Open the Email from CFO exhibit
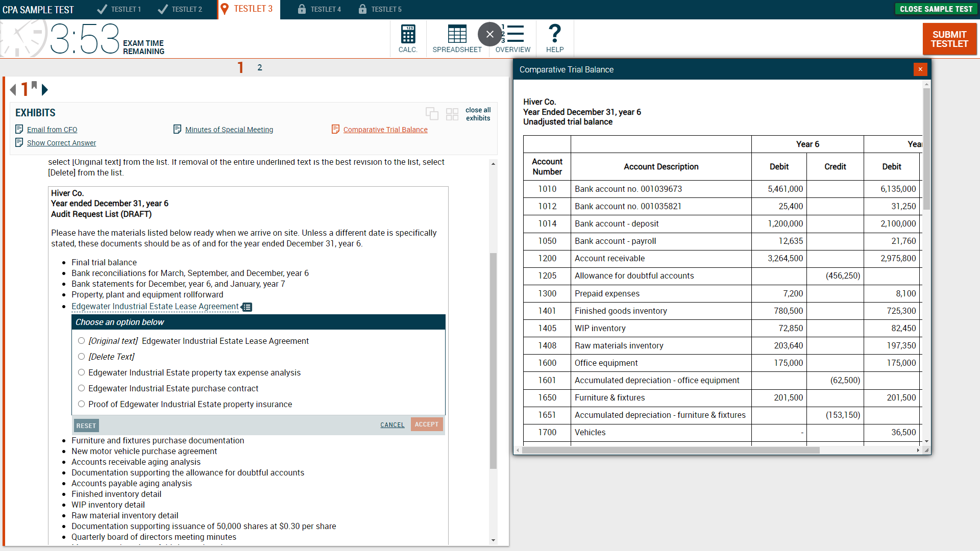Image resolution: width=980 pixels, height=551 pixels. (52, 130)
